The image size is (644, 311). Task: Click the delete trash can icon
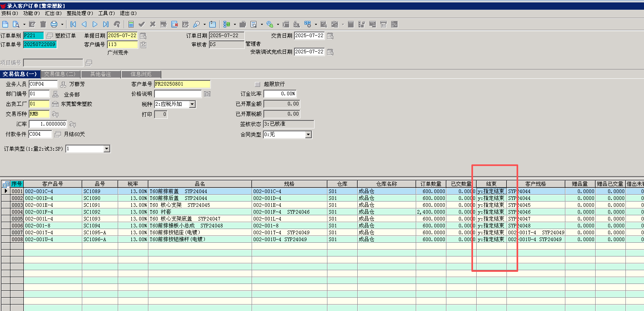click(x=43, y=24)
